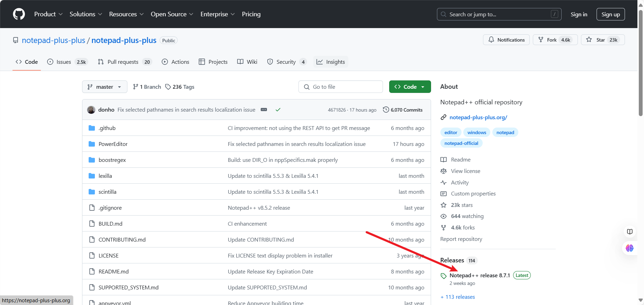Switch to the Pull requests tab
The image size is (644, 305).
[125, 62]
